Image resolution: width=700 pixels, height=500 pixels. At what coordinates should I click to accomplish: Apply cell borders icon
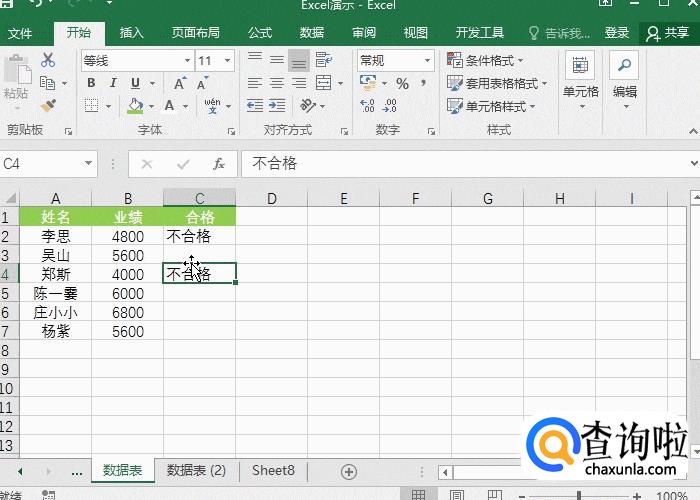pos(92,106)
